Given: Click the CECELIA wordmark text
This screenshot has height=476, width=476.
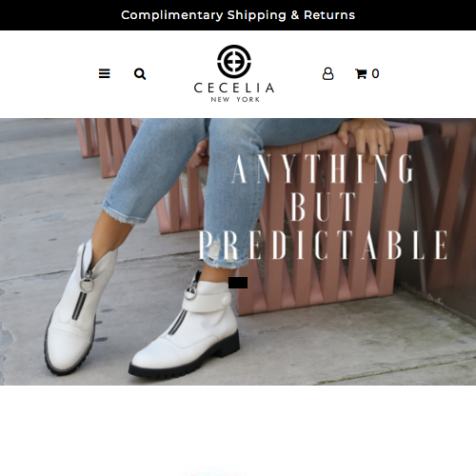Looking at the screenshot, I should click(234, 88).
